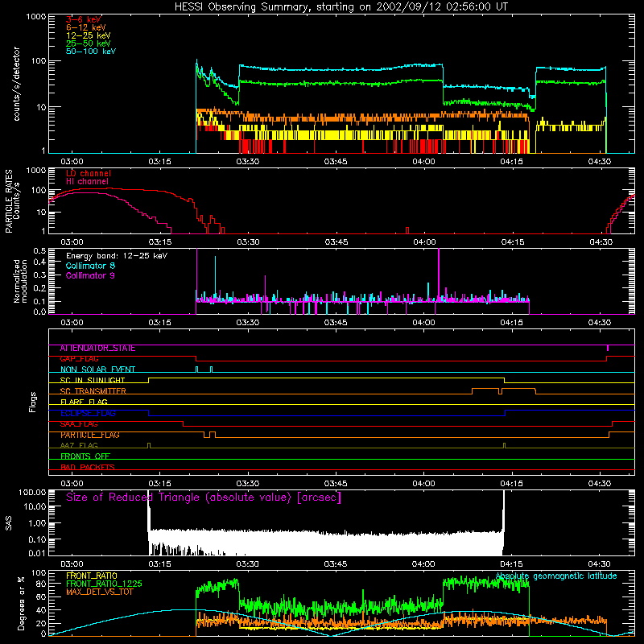Click the 80 tick on Degrees axis
Viewport: 644px width, 644px height.
pyautogui.click(x=42, y=584)
